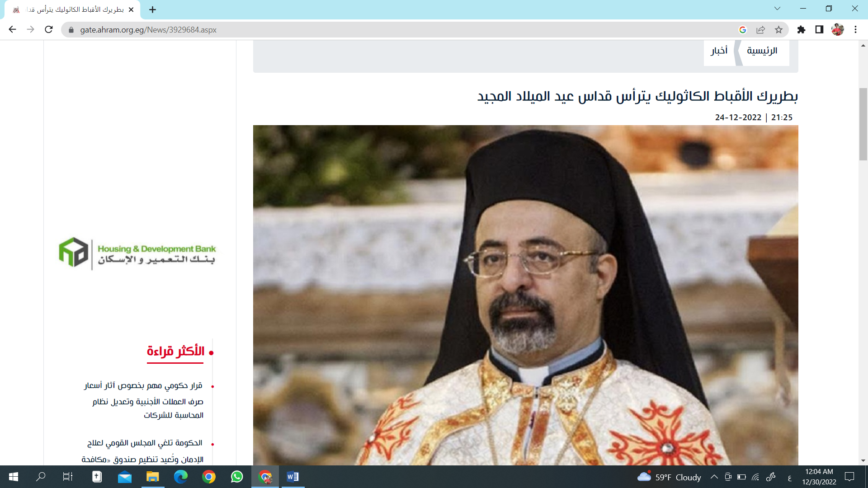Open clock showing 12:04 AM

coord(819,477)
